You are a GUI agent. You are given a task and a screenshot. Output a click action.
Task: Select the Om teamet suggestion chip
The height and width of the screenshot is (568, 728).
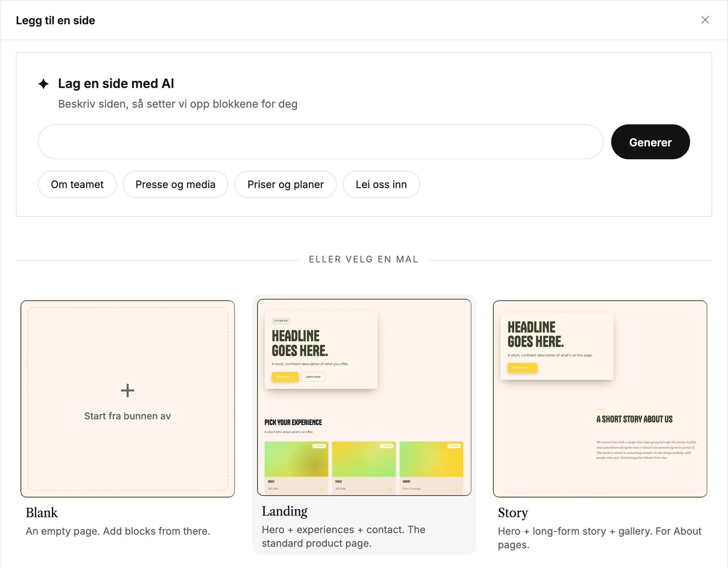[x=77, y=184]
